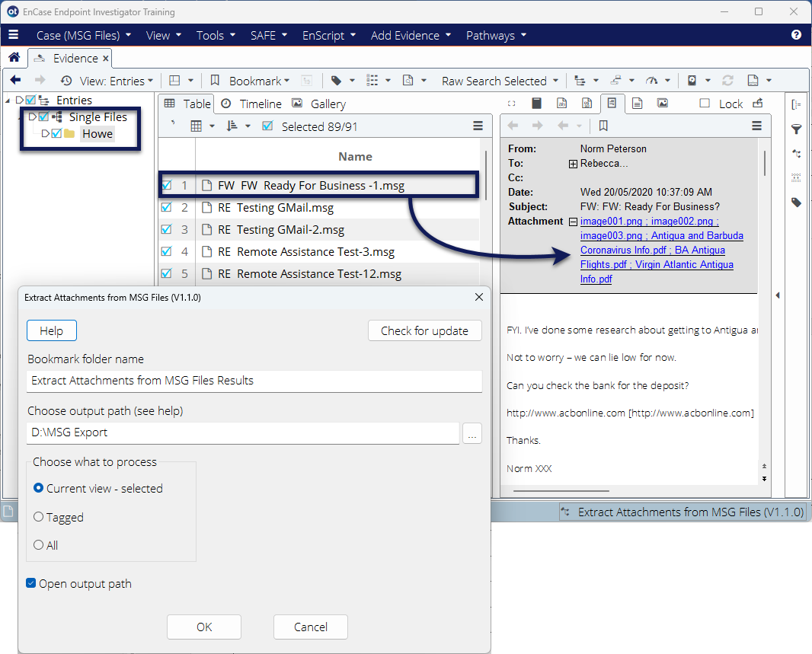Collapse the Attachment list
The image size is (812, 654).
point(573,222)
